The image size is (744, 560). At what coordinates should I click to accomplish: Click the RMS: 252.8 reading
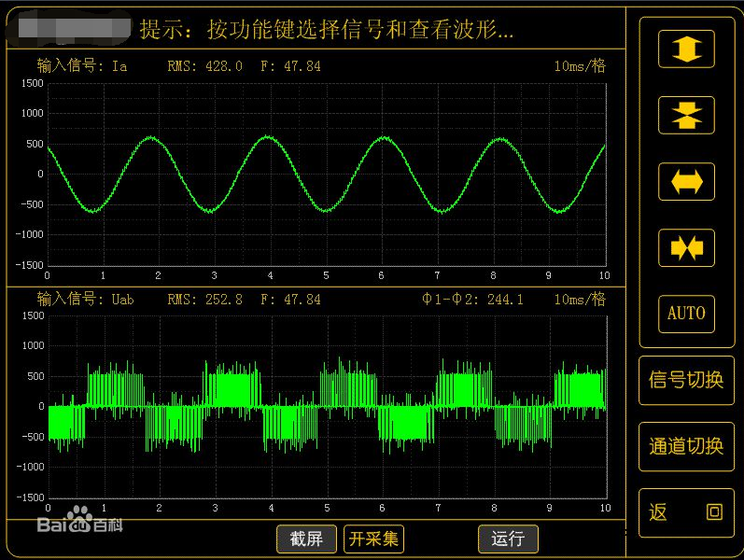(x=204, y=300)
